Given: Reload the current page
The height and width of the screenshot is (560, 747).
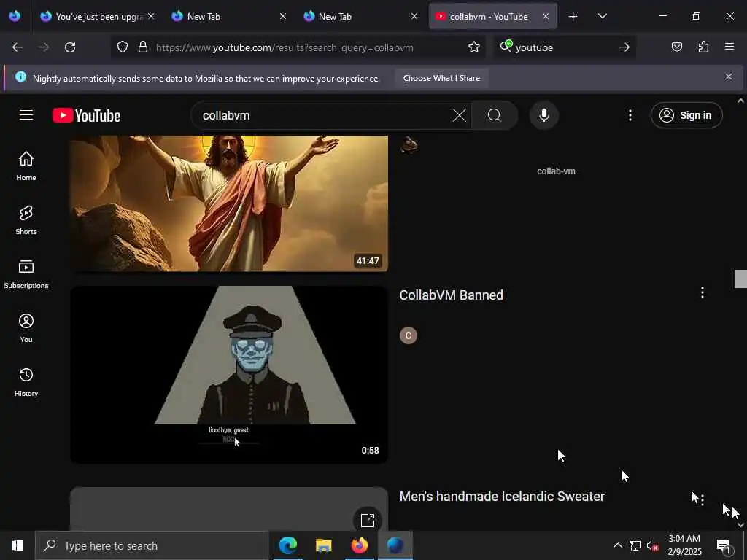Looking at the screenshot, I should click(x=70, y=47).
